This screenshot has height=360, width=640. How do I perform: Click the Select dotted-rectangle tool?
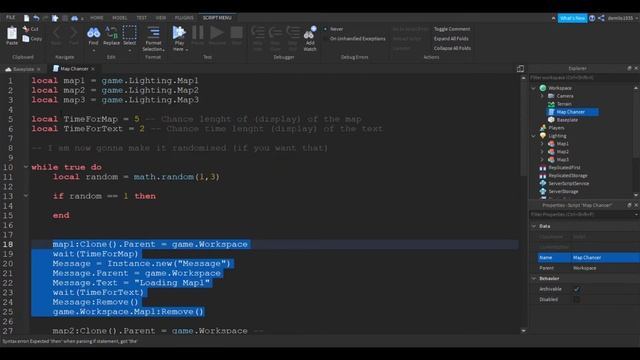coord(129,33)
